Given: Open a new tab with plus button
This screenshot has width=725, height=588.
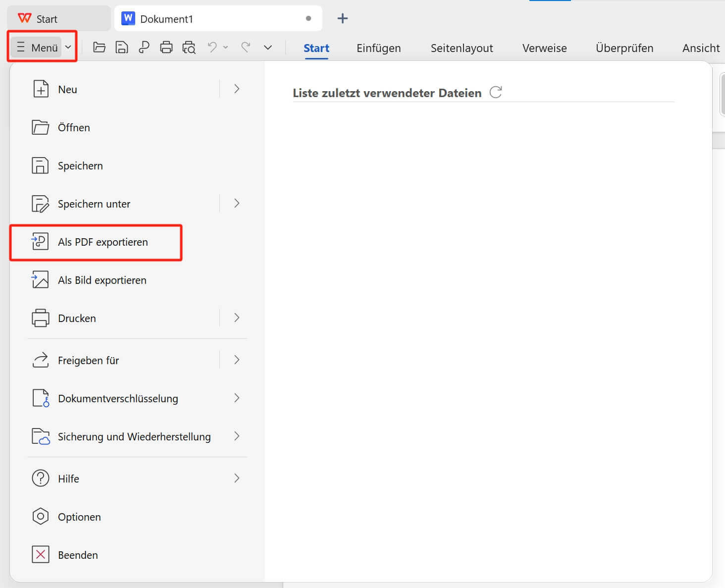Looking at the screenshot, I should (x=342, y=19).
